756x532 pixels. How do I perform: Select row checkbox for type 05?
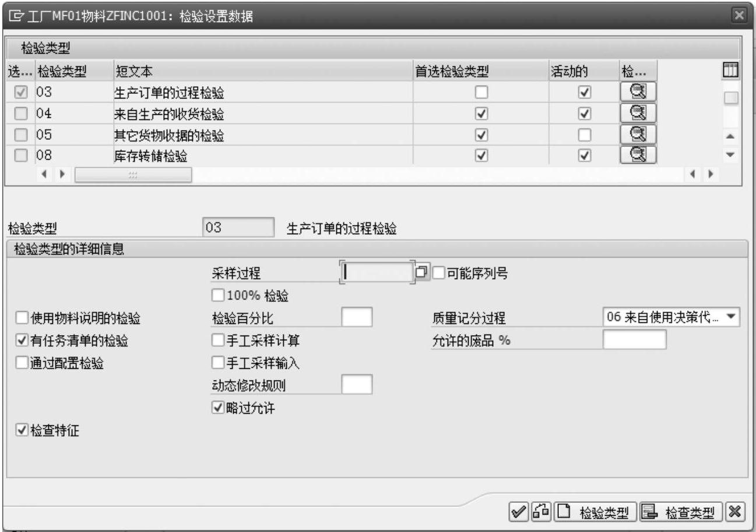click(21, 134)
